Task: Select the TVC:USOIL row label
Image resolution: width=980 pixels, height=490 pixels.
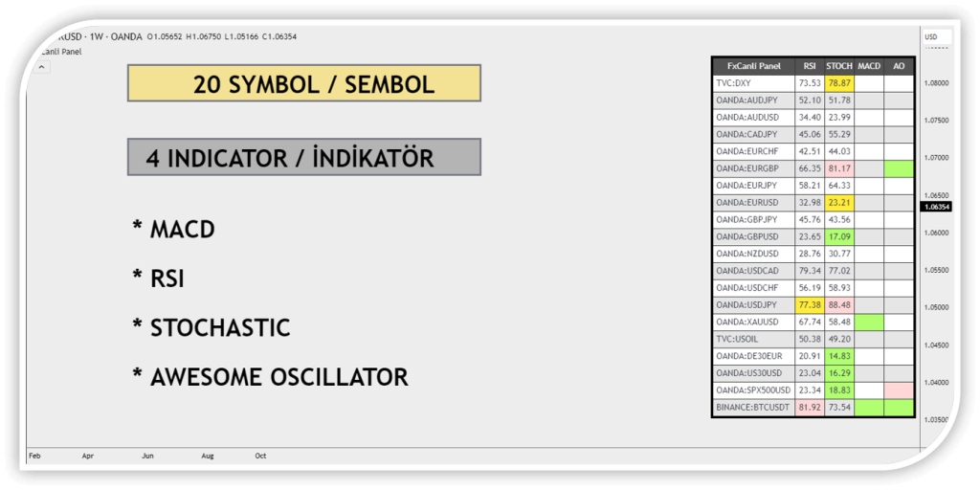Action: coord(754,340)
